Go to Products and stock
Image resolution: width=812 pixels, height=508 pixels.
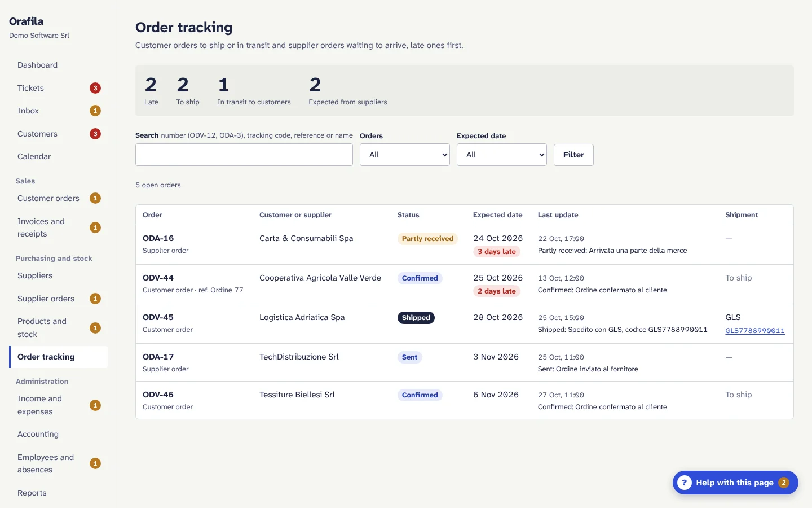tap(59, 328)
